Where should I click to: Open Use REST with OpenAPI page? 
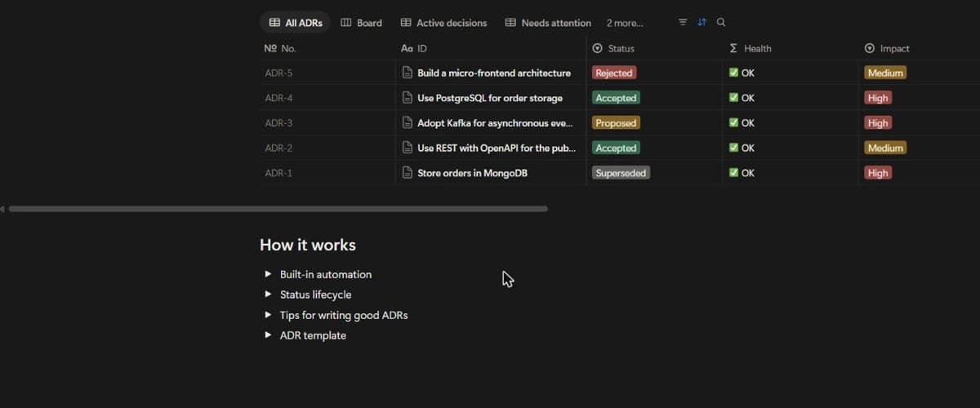pos(497,148)
